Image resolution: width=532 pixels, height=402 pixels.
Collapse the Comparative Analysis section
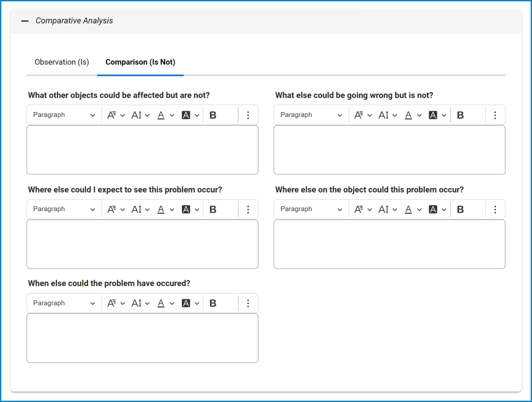coord(25,21)
